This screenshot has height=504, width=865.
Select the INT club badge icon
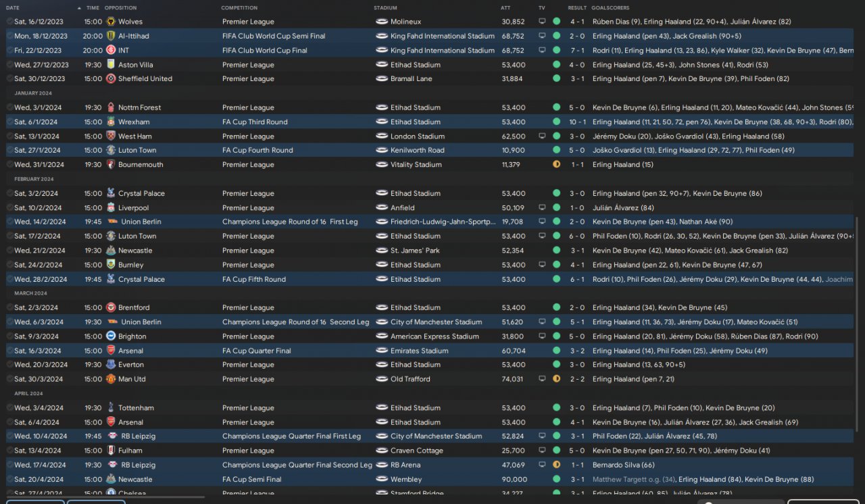click(111, 50)
